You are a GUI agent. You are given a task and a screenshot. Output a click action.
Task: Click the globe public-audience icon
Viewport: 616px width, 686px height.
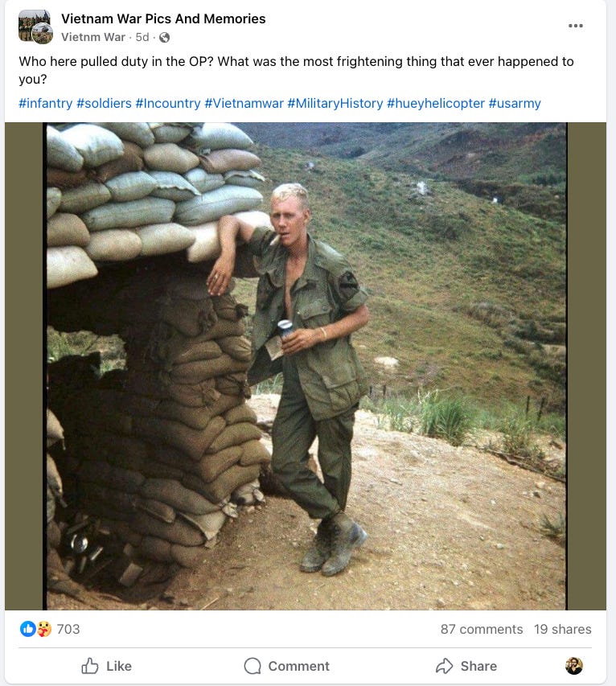[x=165, y=38]
